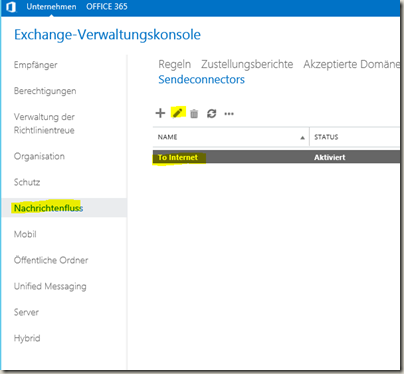Image resolution: width=404 pixels, height=374 pixels.
Task: Switch to OFFICE 365 tab
Action: point(107,7)
